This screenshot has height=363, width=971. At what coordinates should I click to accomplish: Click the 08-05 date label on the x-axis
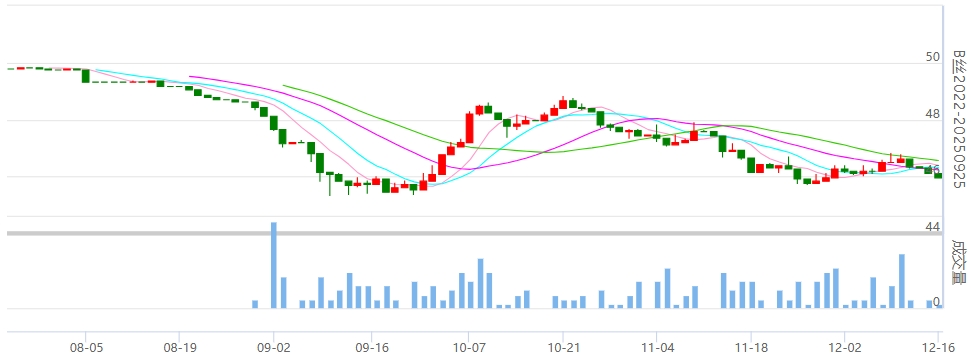point(85,349)
